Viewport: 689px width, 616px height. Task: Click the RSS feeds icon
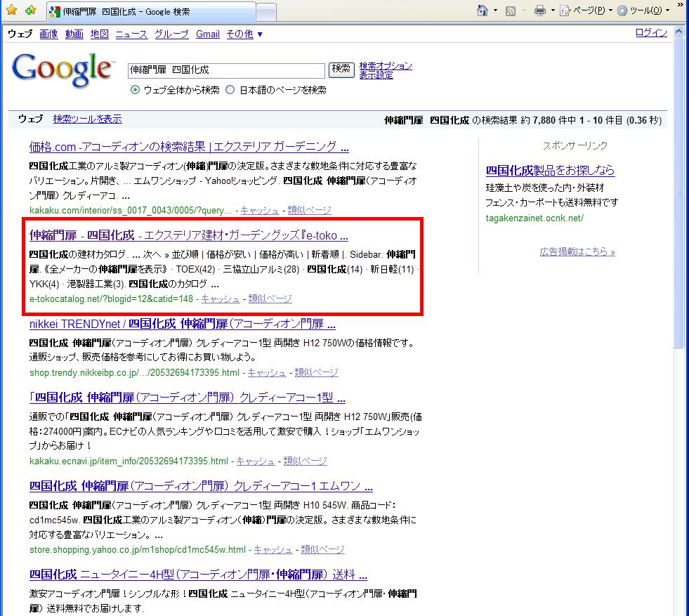[x=511, y=11]
